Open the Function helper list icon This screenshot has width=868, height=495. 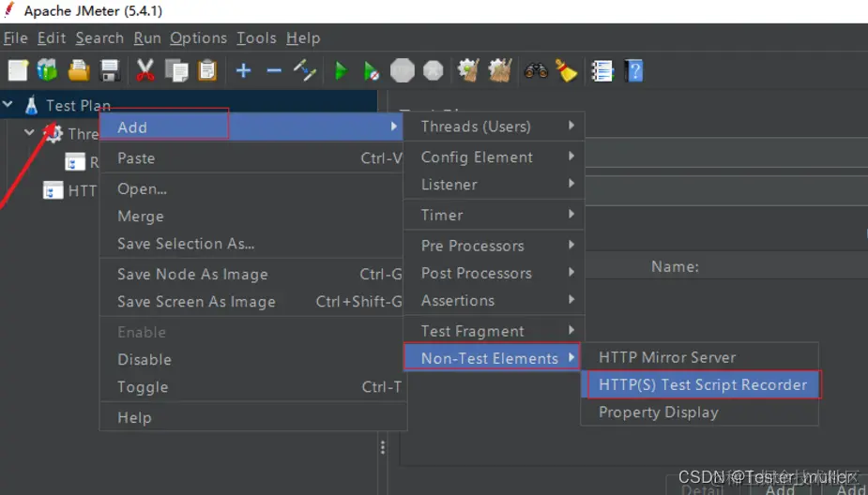point(602,71)
